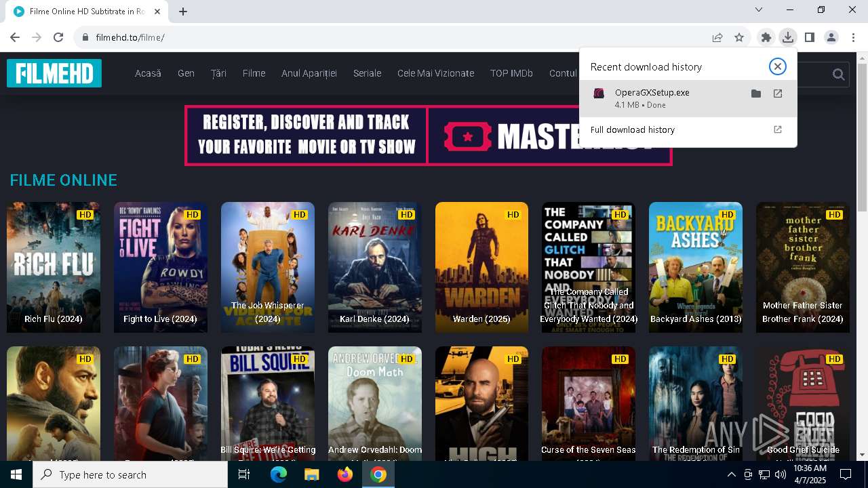Open Curse of the Seven Seas poster
The image size is (868, 488).
tap(589, 404)
